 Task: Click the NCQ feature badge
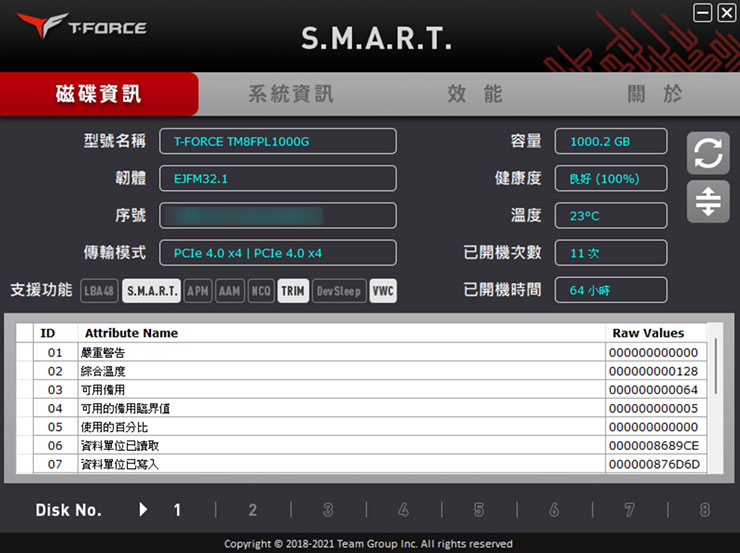coord(261,291)
